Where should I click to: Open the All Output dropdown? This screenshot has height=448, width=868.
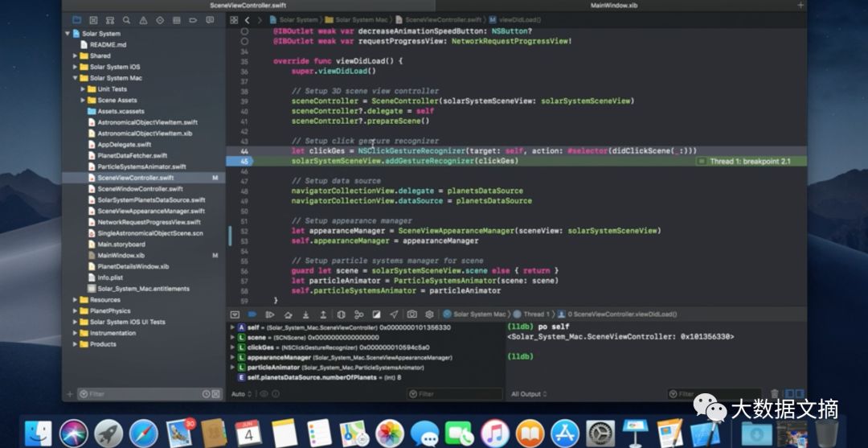tap(529, 394)
